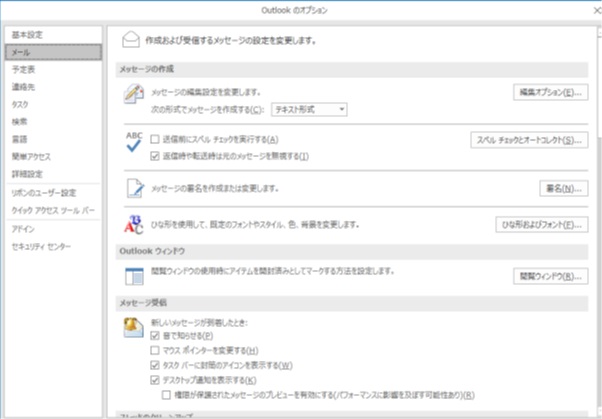Check マウスポインターを変更する option
Image resolution: width=602 pixels, height=419 pixels.
tap(154, 351)
